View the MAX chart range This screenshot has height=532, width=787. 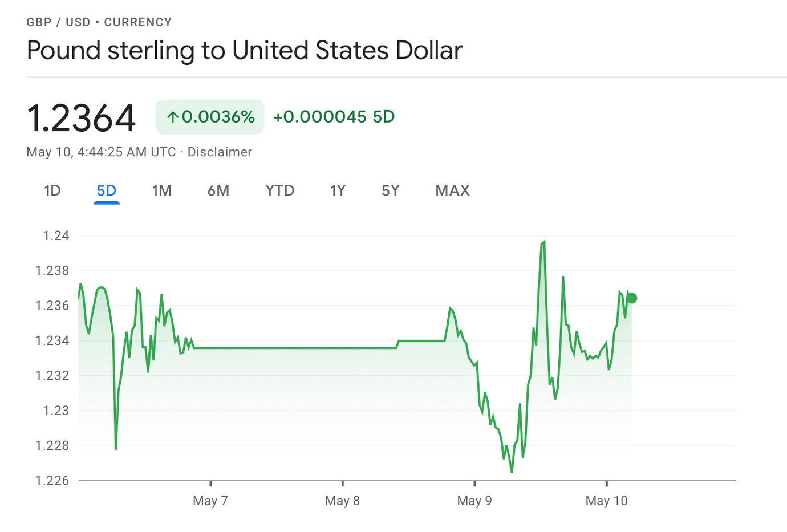tap(452, 190)
